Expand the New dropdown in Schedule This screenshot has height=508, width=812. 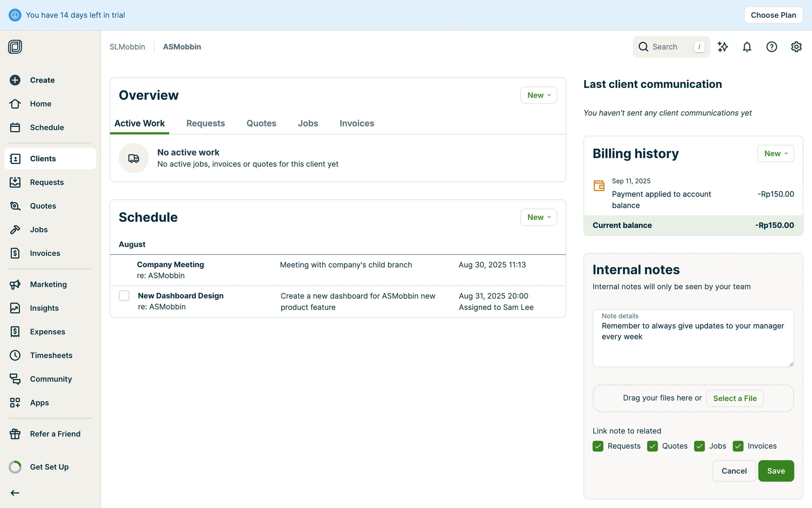[538, 217]
